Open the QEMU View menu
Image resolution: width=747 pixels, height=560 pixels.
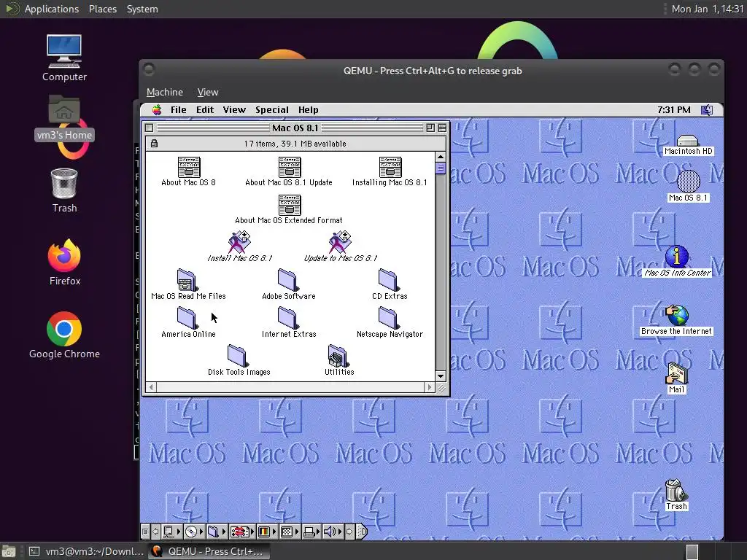pos(208,93)
